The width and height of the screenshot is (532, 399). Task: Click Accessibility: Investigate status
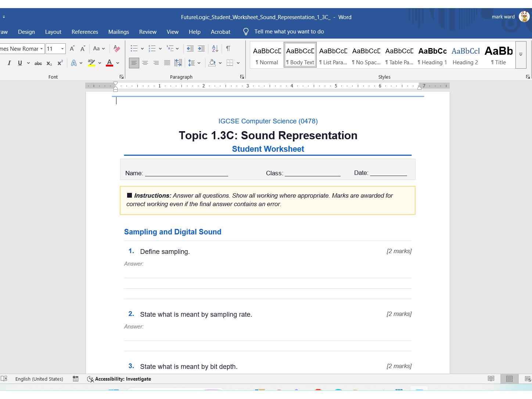(119, 379)
